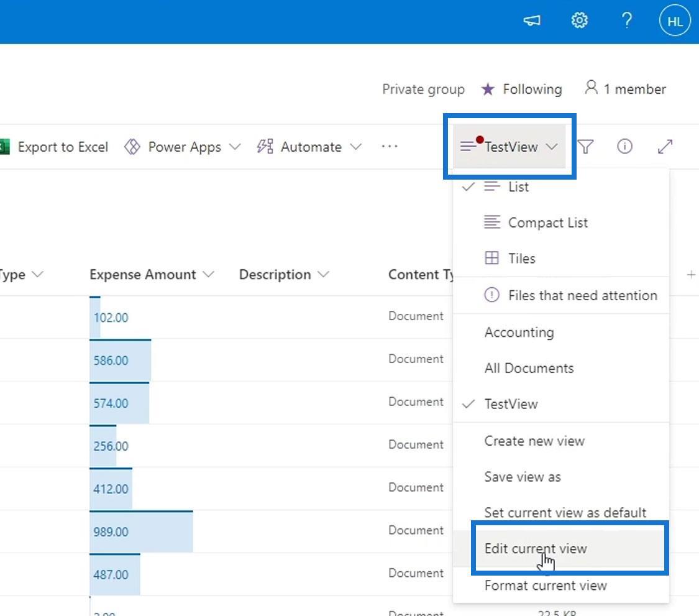Open the details info pane icon
699x616 pixels.
(x=624, y=146)
